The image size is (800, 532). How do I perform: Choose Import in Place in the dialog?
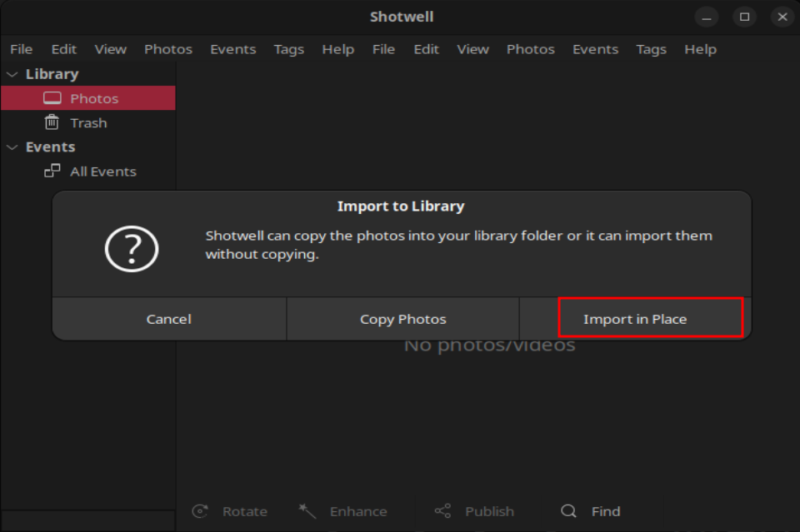click(x=635, y=319)
